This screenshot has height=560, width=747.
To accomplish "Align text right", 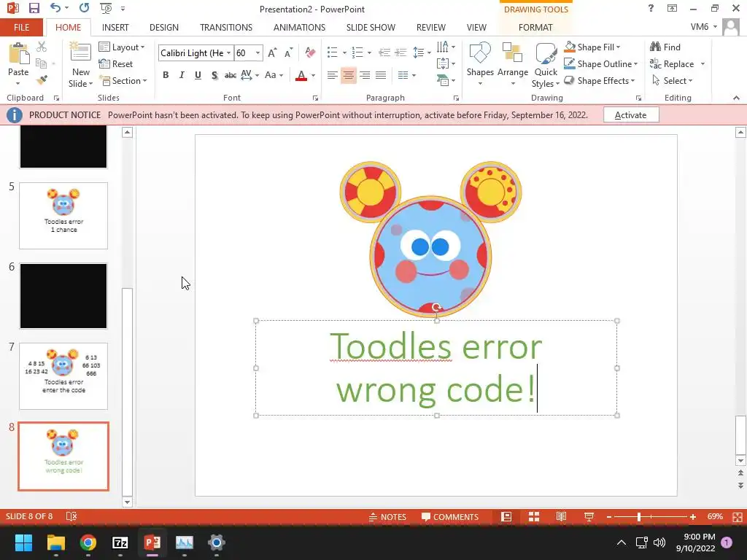I will 365,75.
